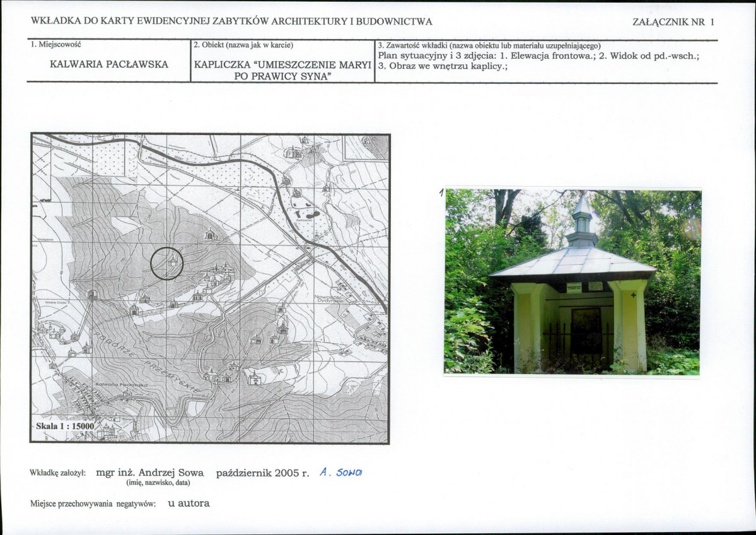The width and height of the screenshot is (756, 535).
Task: Click the 'u autora' negatives storage value
Action: pos(189,503)
